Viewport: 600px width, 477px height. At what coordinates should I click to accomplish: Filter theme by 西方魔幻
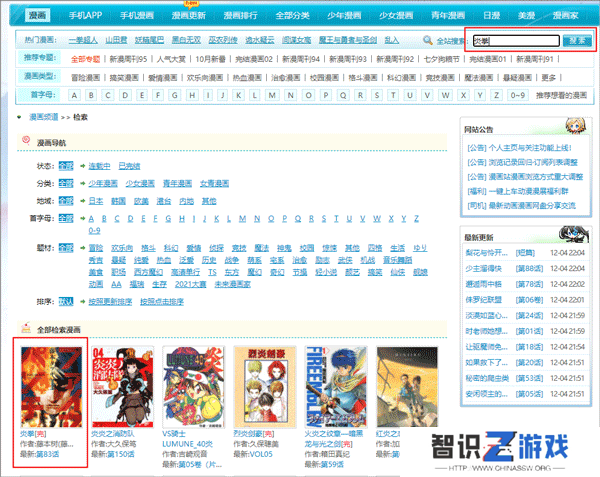(x=148, y=272)
